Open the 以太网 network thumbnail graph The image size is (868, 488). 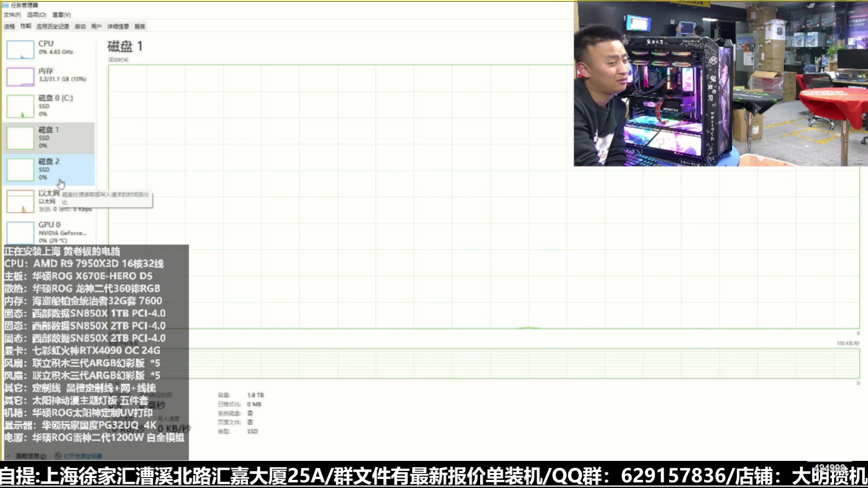[20, 201]
